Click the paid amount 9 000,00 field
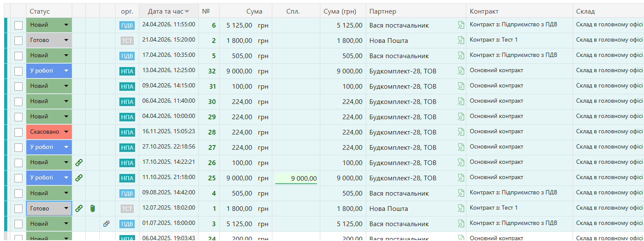This screenshot has width=644, height=241. point(296,178)
